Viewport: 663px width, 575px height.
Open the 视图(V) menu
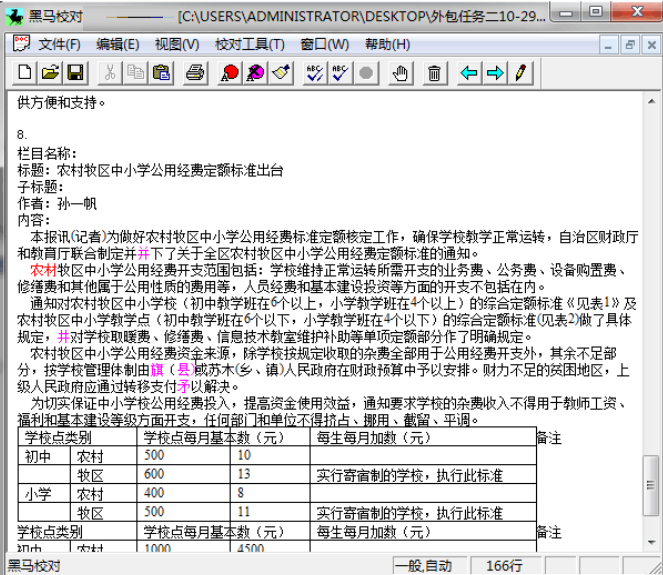point(177,44)
